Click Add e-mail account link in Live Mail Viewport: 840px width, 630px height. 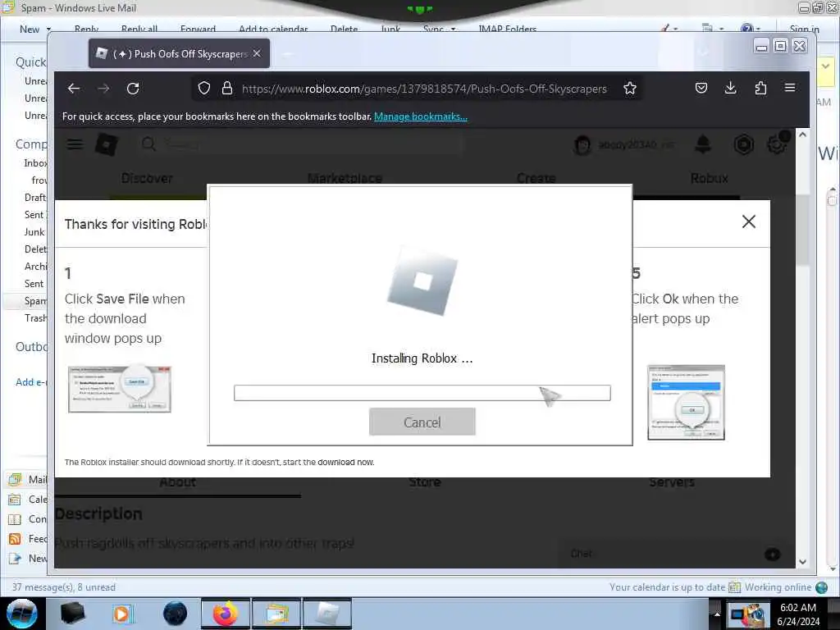click(31, 382)
